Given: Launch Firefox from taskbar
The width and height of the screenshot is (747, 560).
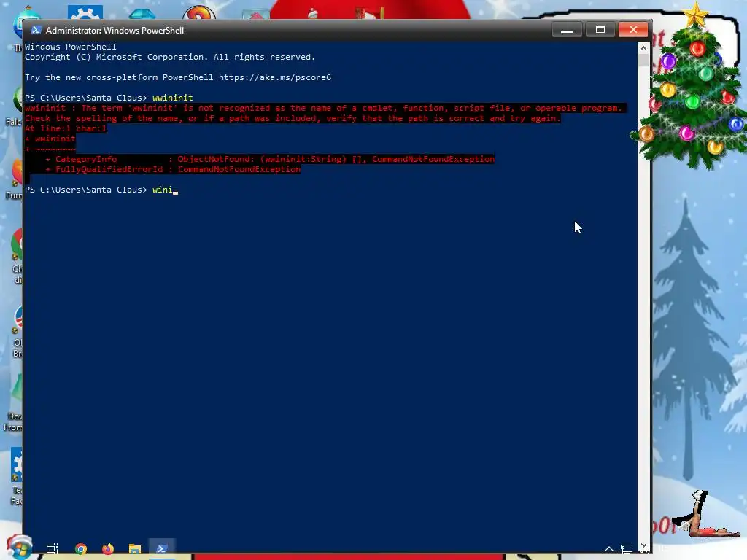Looking at the screenshot, I should coord(108,548).
